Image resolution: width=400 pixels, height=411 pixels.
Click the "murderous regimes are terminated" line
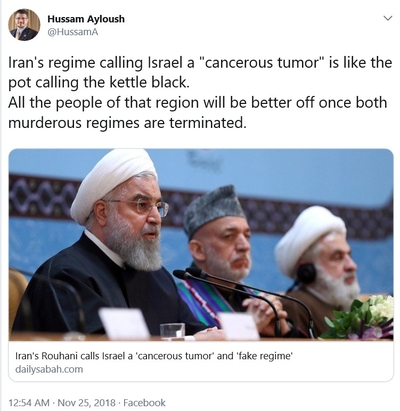click(x=127, y=123)
